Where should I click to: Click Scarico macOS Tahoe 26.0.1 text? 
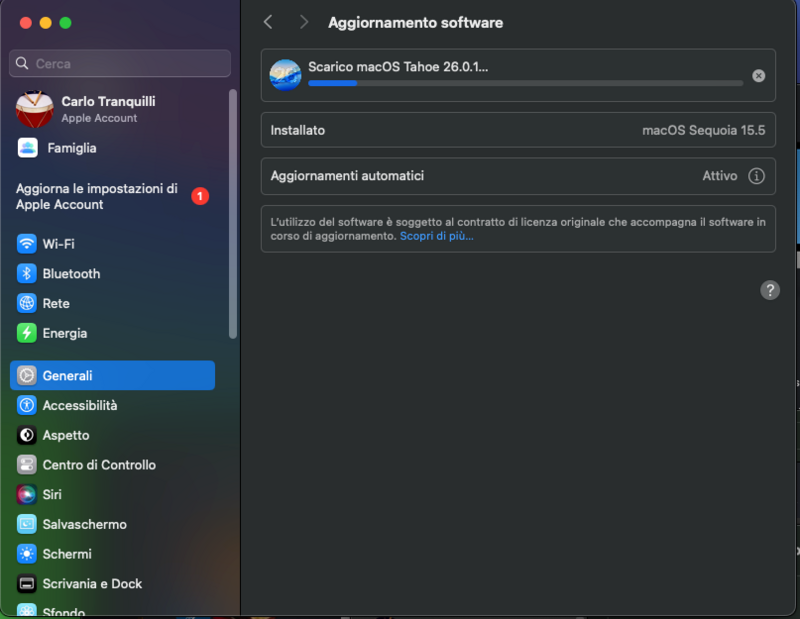point(398,67)
